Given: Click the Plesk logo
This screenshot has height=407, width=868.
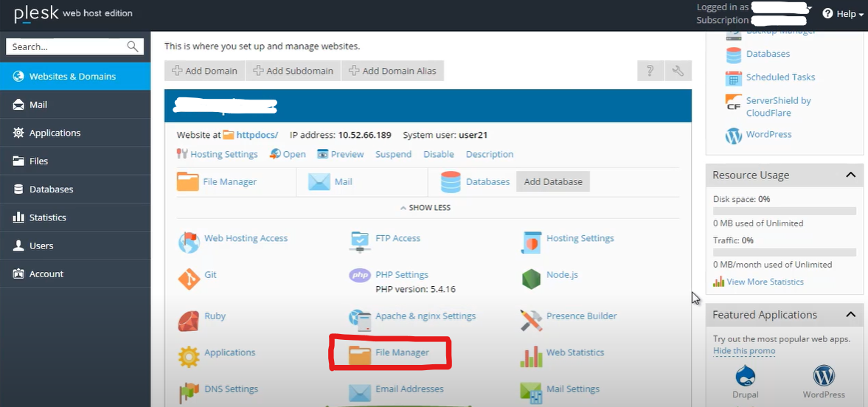Looking at the screenshot, I should click(x=36, y=13).
